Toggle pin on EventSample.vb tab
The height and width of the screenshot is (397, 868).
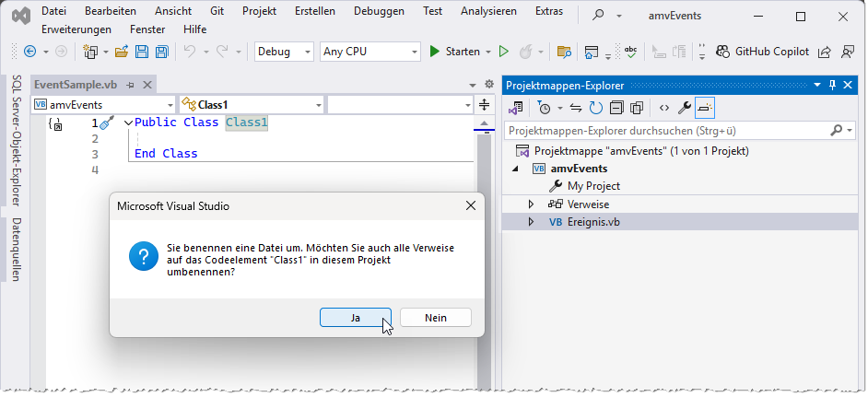[x=131, y=86]
